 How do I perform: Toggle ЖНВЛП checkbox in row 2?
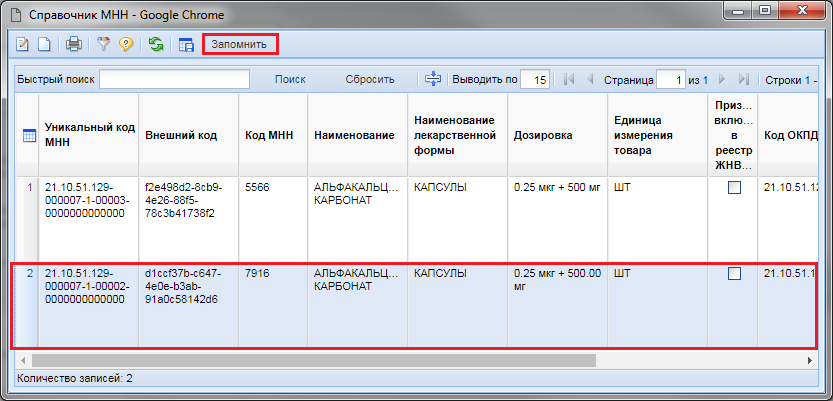[x=734, y=274]
